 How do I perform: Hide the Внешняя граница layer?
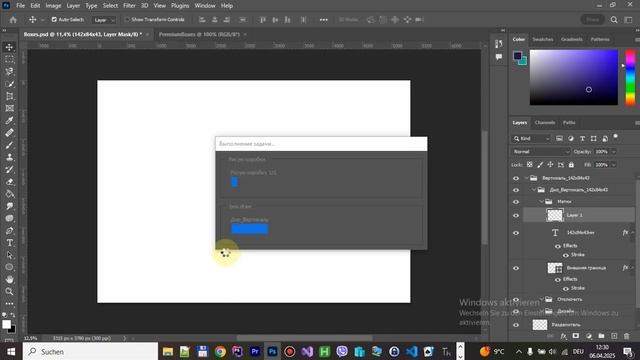point(516,268)
